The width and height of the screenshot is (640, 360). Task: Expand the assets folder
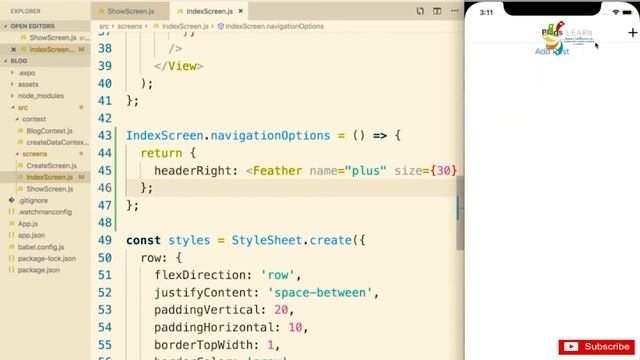(x=28, y=84)
